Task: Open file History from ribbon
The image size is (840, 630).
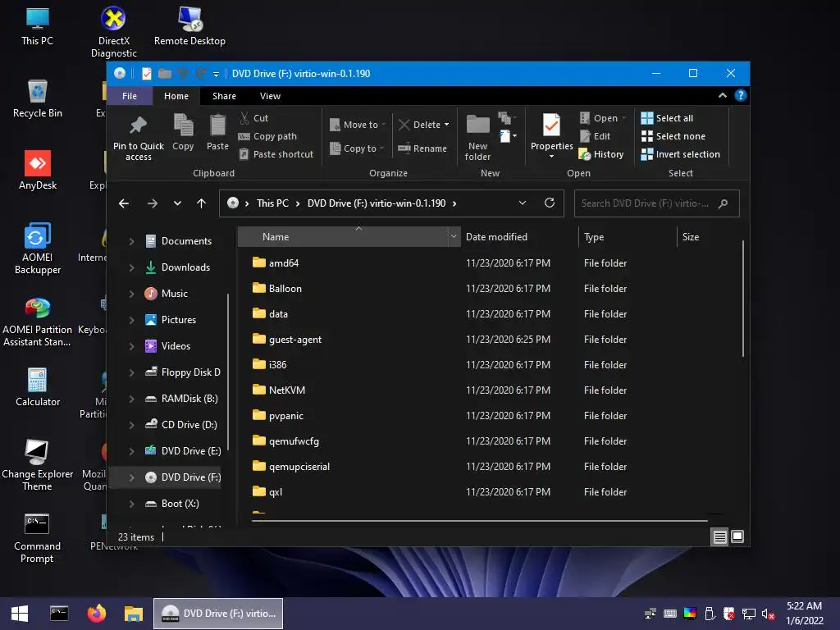Action: pyautogui.click(x=601, y=154)
